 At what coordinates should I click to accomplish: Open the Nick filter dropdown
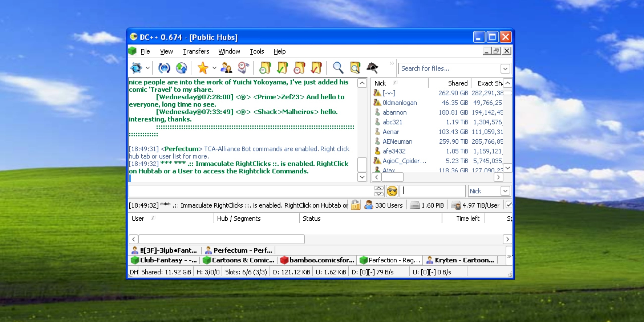coord(505,191)
